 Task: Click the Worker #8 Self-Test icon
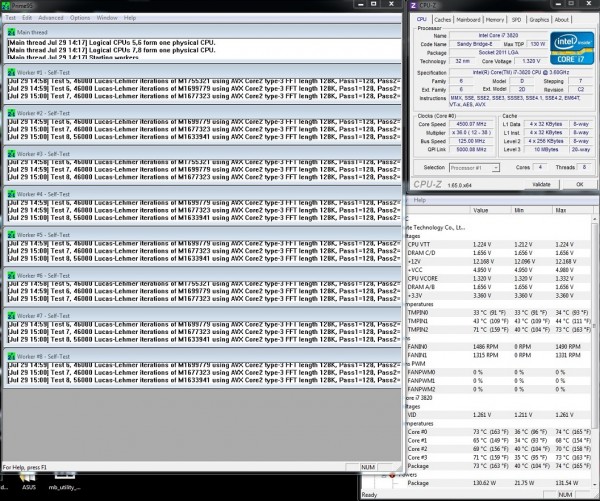[11, 356]
